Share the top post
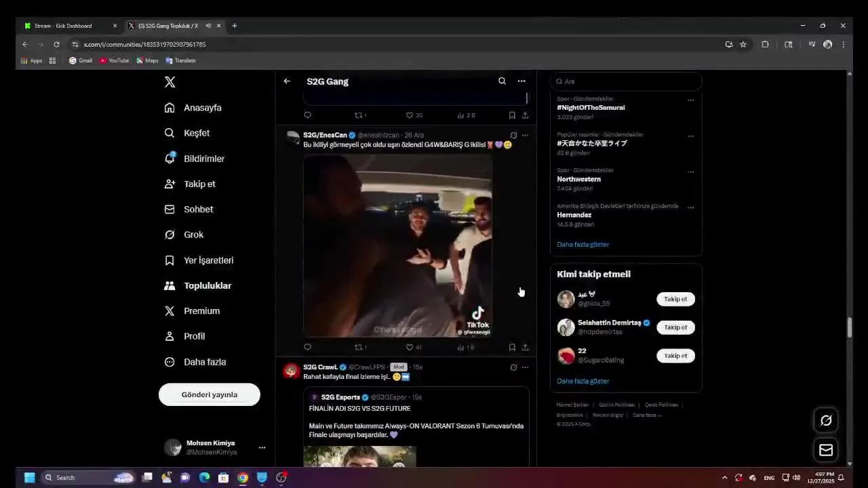Image resolution: width=868 pixels, height=488 pixels. 525,115
